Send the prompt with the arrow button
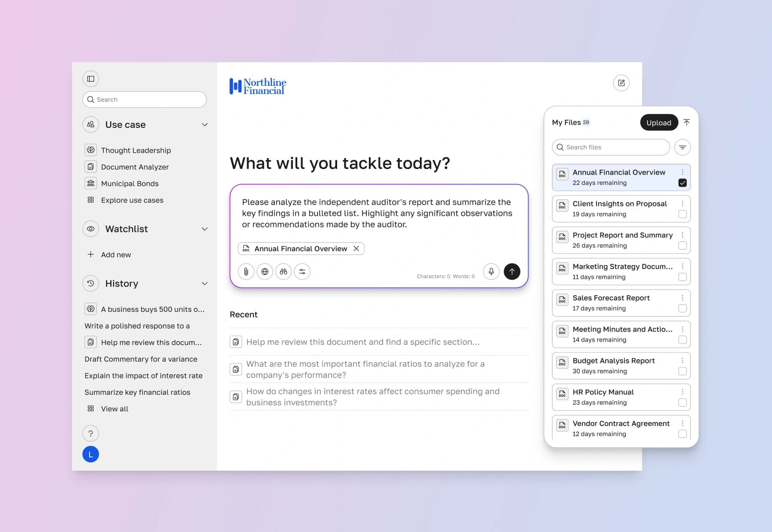The width and height of the screenshot is (772, 532). (512, 272)
